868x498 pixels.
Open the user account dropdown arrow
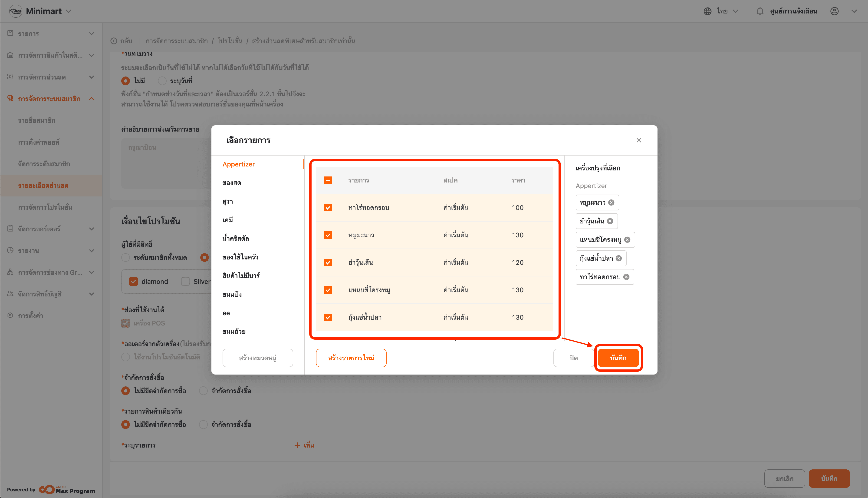(854, 11)
